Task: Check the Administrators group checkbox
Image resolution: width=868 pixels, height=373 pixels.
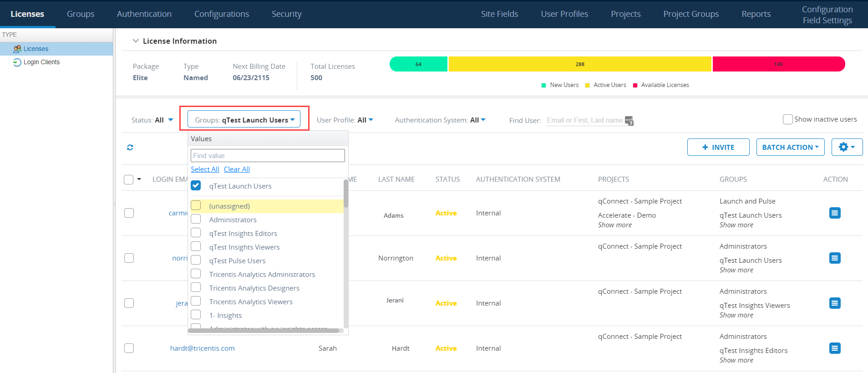Action: [x=196, y=220]
